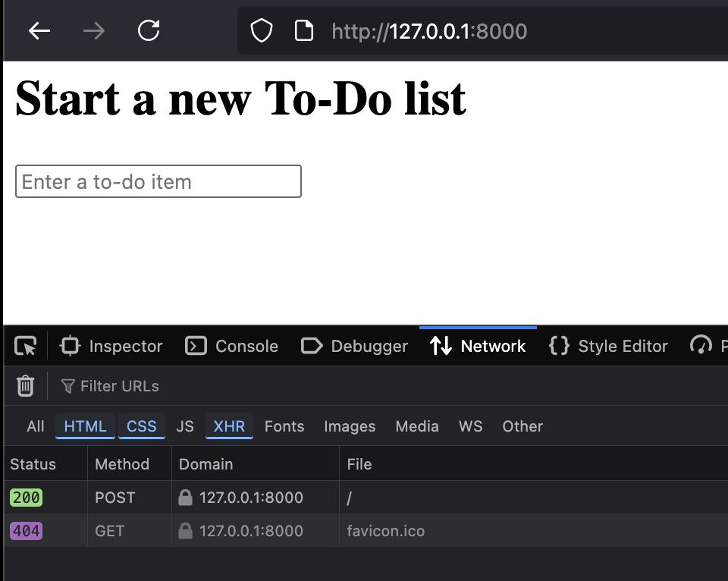Toggle the CSS request filter
The height and width of the screenshot is (581, 728).
tap(142, 426)
